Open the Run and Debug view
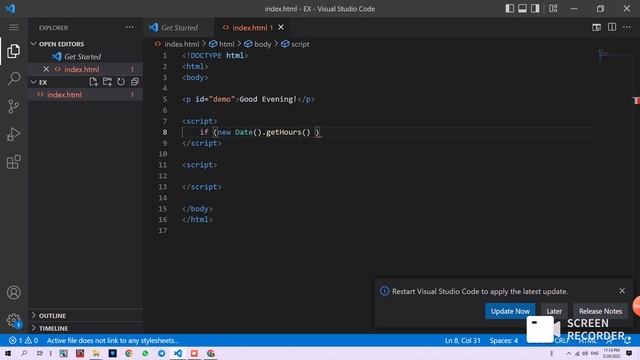Screen dimensions: 640x360 coord(13,134)
